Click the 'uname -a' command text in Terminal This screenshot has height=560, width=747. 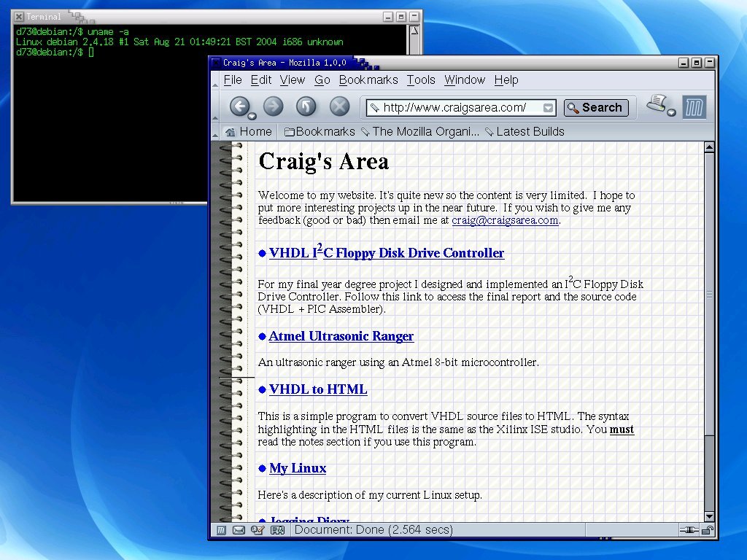pos(108,32)
